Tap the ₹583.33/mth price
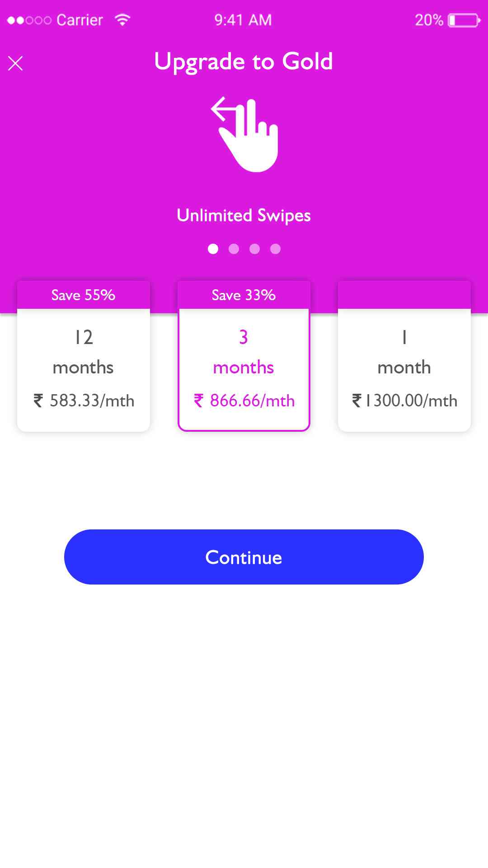This screenshot has width=488, height=868. click(x=84, y=401)
